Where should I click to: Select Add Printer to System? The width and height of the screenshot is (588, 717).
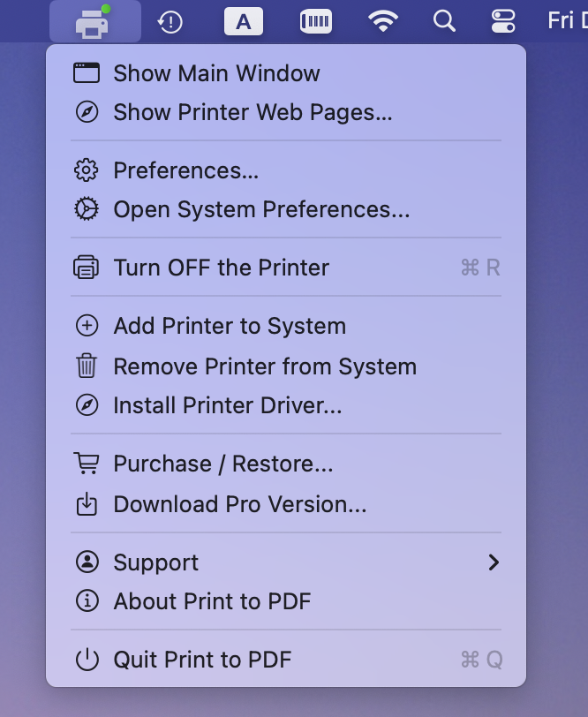[286, 326]
